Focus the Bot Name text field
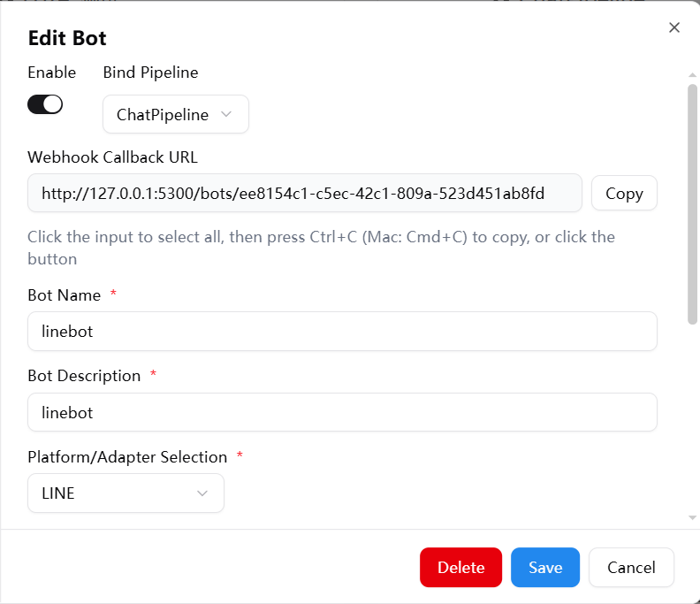Viewport: 700px width, 604px height. (x=342, y=331)
